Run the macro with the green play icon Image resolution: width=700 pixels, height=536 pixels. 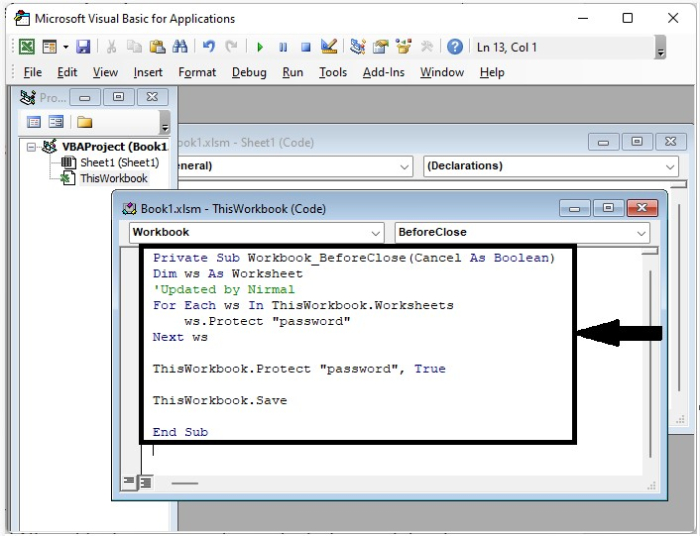point(260,47)
